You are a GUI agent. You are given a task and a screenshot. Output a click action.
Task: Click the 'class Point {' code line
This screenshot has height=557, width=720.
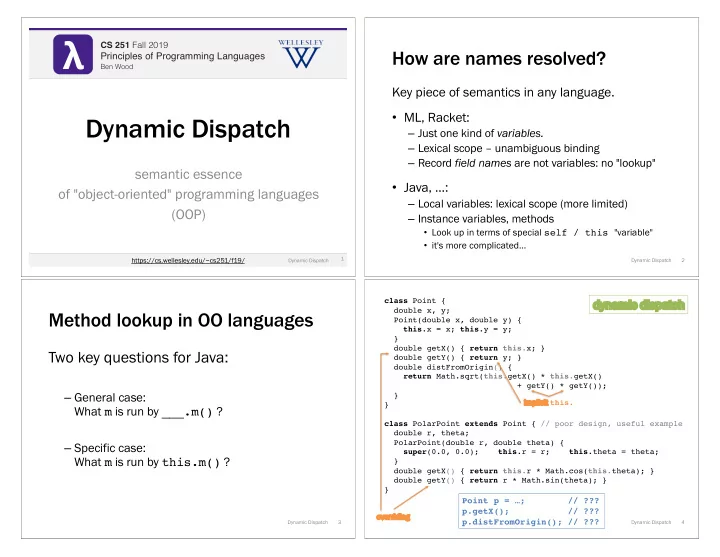tap(415, 301)
